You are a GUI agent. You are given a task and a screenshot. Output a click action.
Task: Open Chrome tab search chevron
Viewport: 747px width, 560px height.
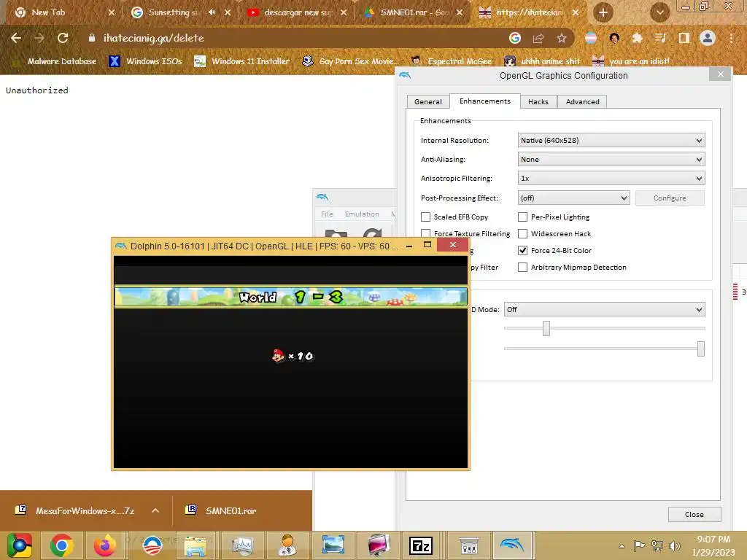659,12
